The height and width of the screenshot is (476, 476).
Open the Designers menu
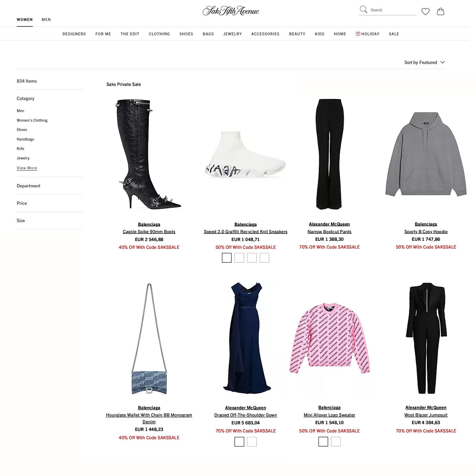[74, 34]
